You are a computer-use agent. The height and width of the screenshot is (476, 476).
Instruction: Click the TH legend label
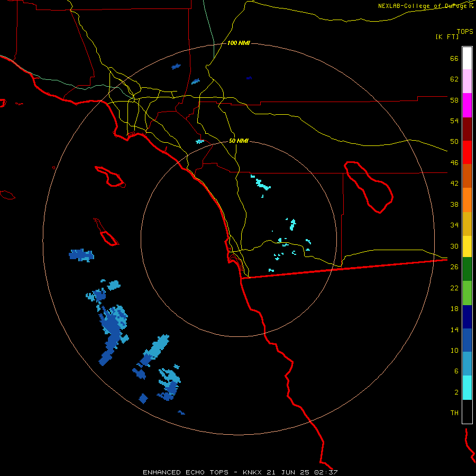click(x=454, y=413)
